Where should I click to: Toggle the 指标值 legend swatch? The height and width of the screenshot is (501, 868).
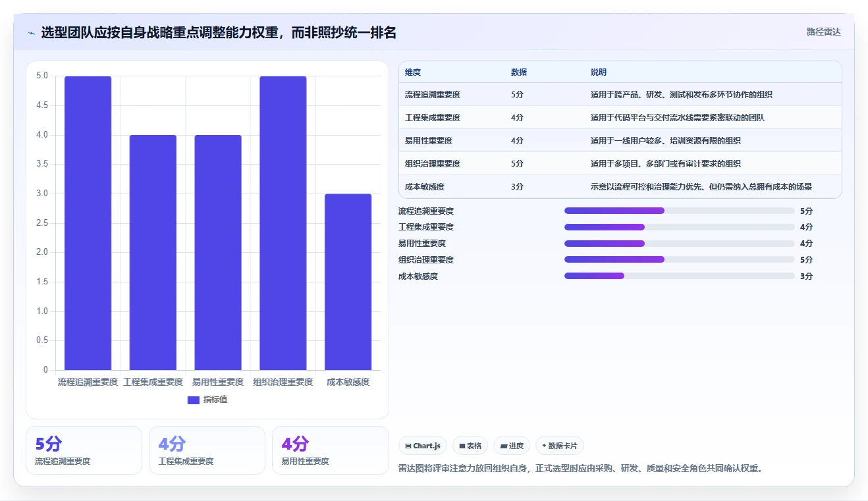tap(193, 400)
